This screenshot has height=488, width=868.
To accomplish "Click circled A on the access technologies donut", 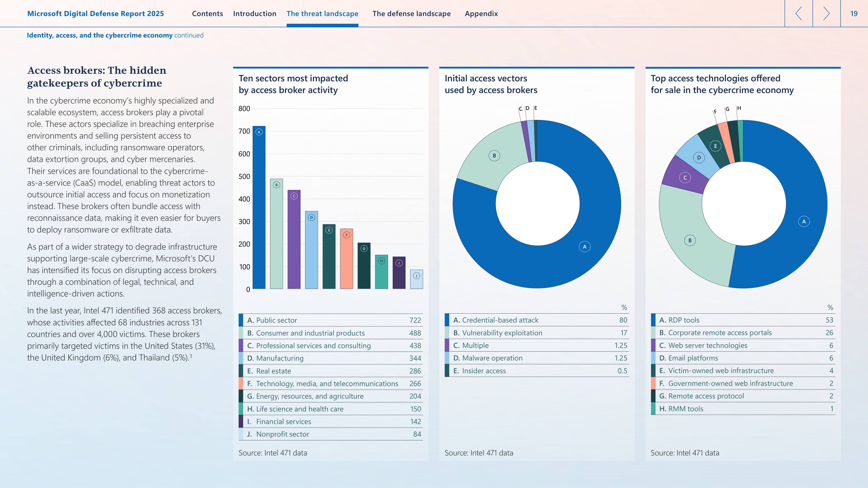I will [804, 222].
